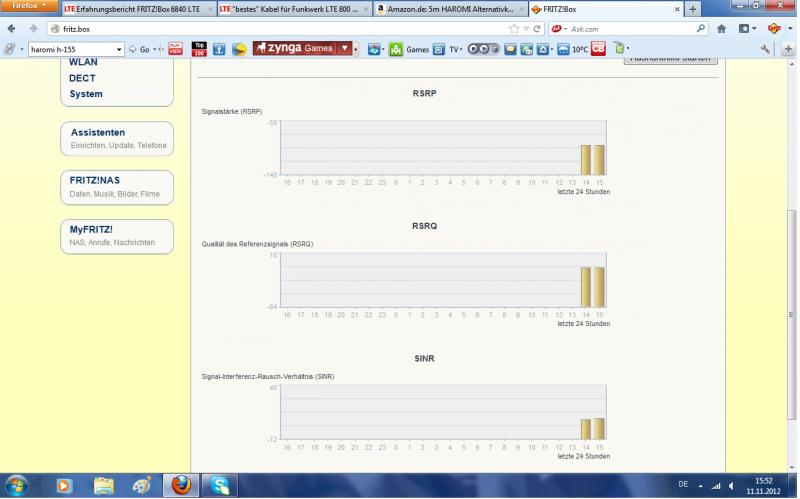Open Skype from the taskbar

pyautogui.click(x=220, y=486)
